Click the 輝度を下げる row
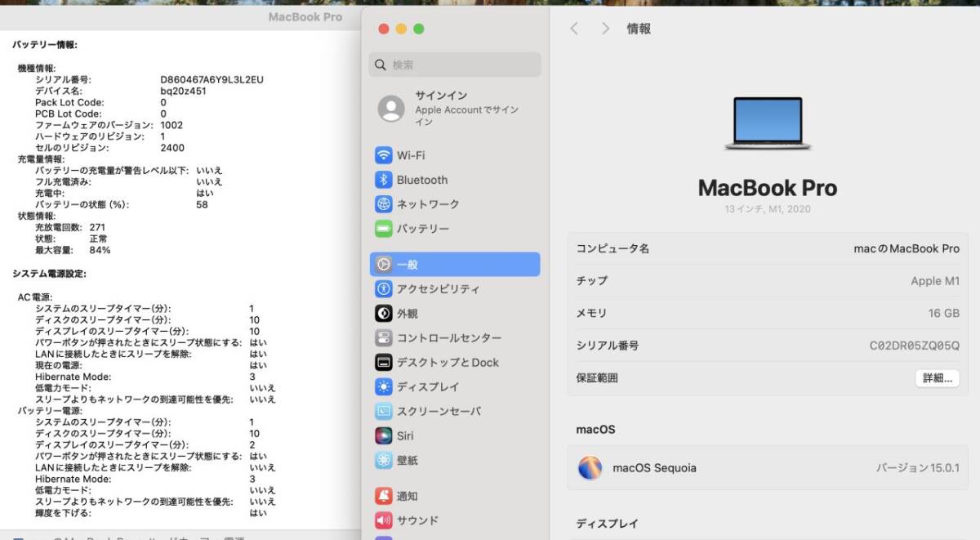Image resolution: width=980 pixels, height=540 pixels. coord(150,513)
